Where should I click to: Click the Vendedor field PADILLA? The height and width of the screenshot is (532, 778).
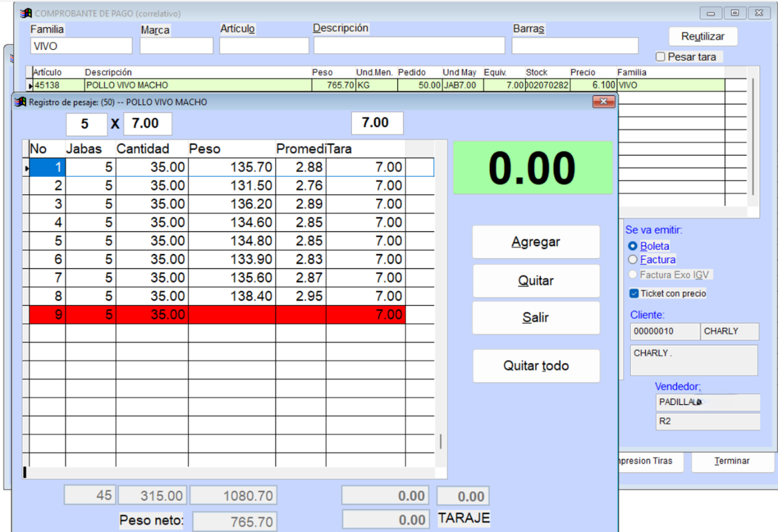point(707,402)
